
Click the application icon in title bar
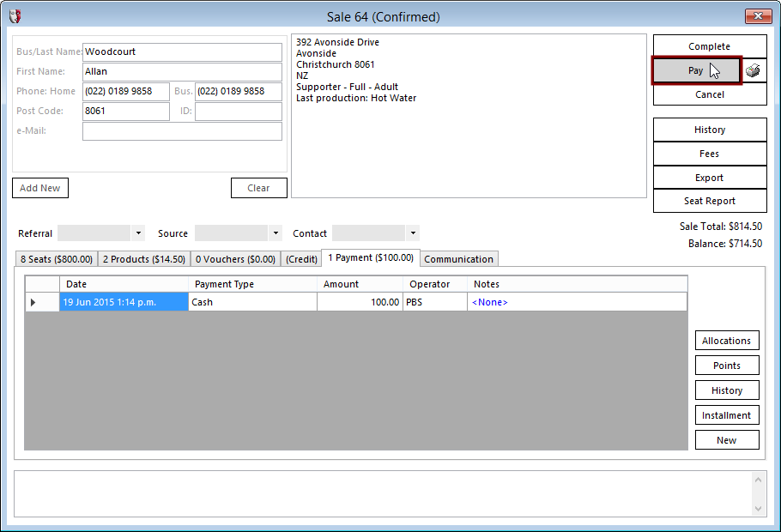(x=15, y=16)
